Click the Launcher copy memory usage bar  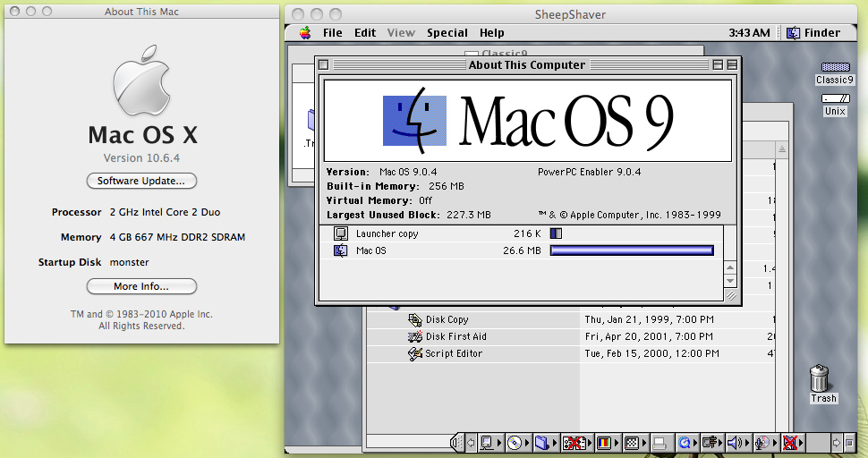(x=556, y=233)
